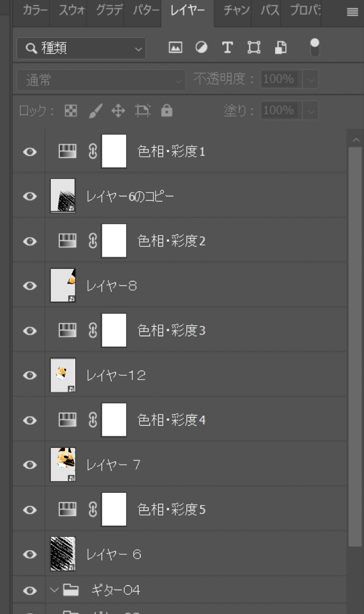This screenshot has height=614, width=364.
Task: Click adjustment icon of 色相・彩度 2
Action: point(67,241)
